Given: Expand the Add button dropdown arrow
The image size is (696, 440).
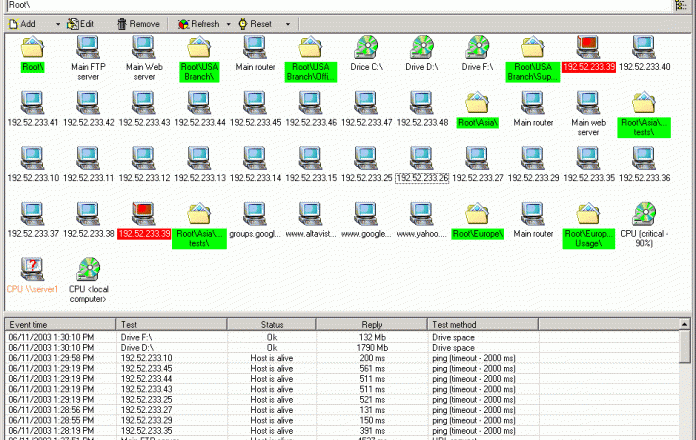Looking at the screenshot, I should click(57, 23).
